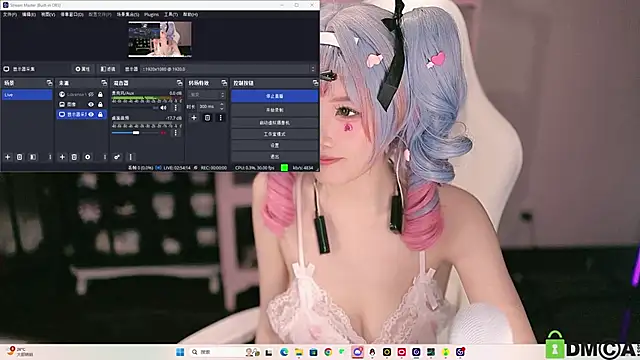Open options dots for the Mic/Aux audio channel

(176, 108)
